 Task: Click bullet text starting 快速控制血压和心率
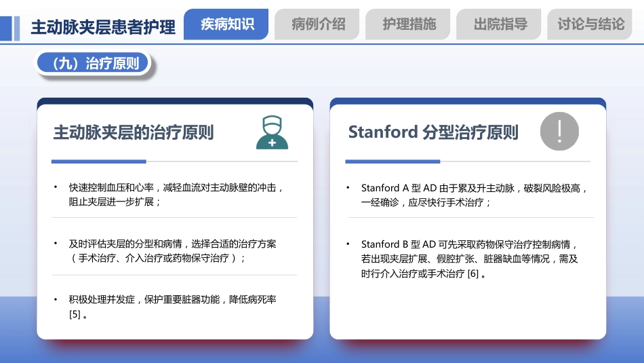[177, 195]
